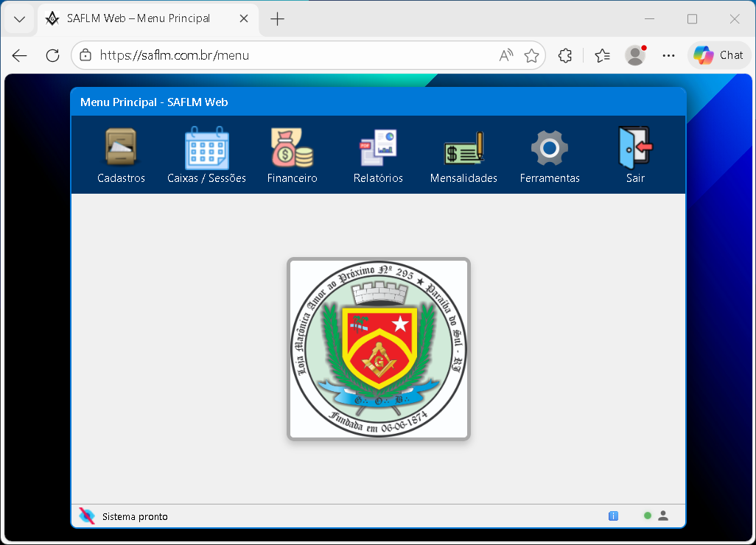Viewport: 756px width, 545px height.
Task: Open the Ferramentas gear icon
Action: click(x=550, y=147)
